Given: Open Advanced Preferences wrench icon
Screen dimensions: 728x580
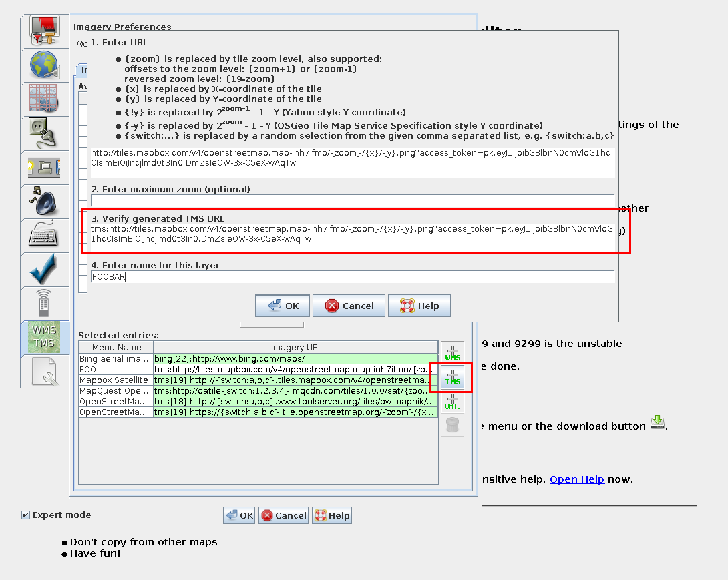Looking at the screenshot, I should pyautogui.click(x=45, y=371).
